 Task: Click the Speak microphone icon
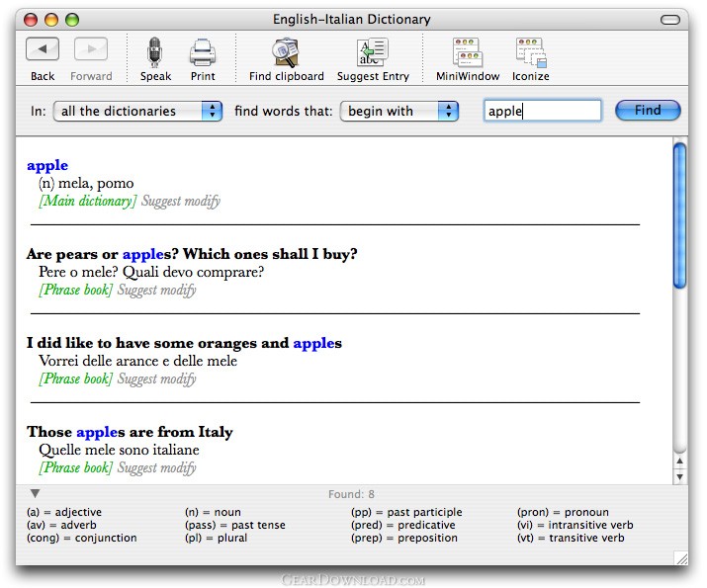tap(155, 51)
